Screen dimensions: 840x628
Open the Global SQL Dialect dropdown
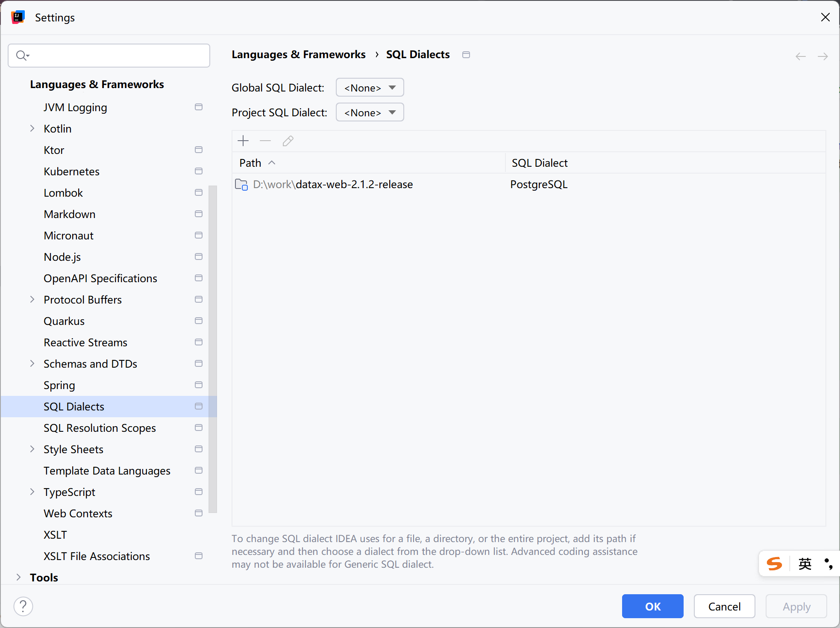pos(370,88)
